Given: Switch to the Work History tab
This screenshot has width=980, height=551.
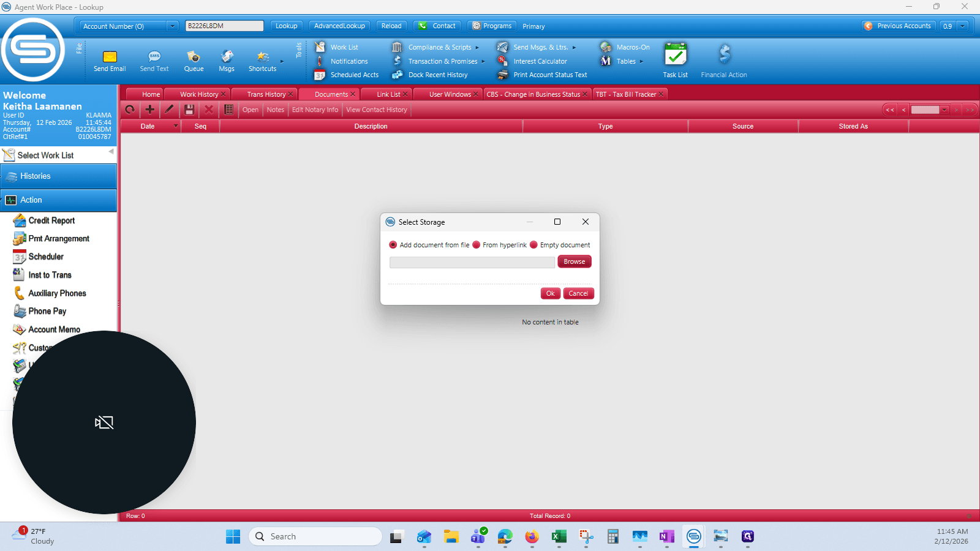Looking at the screenshot, I should 198,94.
